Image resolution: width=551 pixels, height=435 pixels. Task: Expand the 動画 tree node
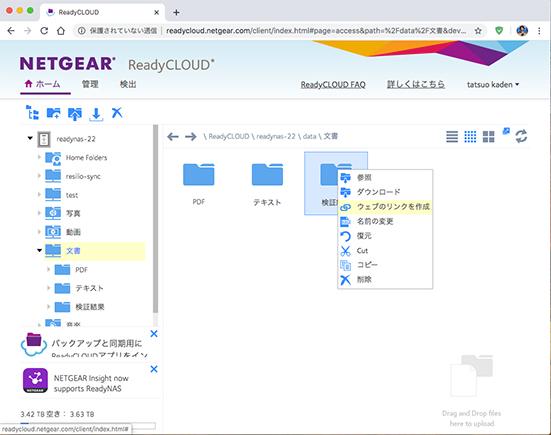tap(39, 231)
